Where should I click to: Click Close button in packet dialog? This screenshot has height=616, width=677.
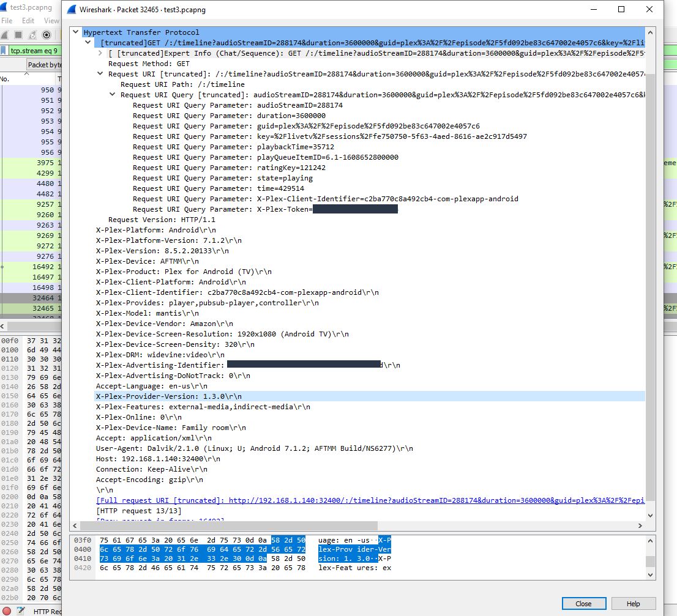(584, 604)
